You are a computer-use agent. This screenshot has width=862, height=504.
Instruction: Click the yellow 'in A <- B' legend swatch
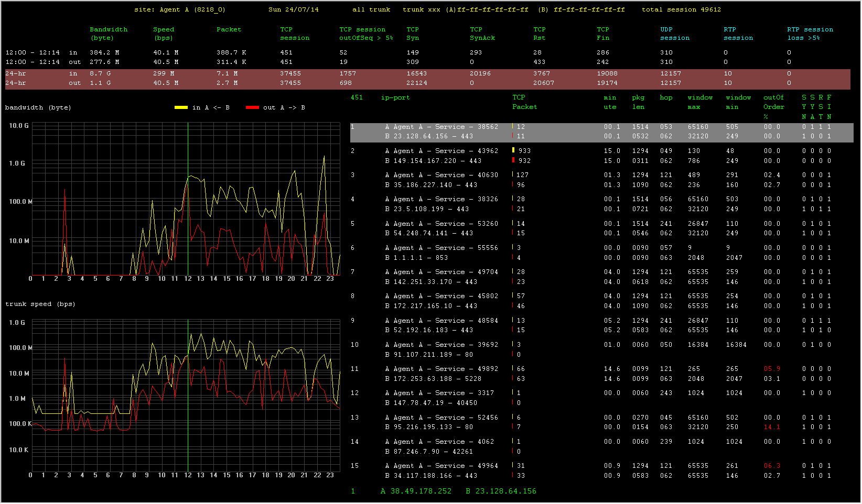click(x=181, y=107)
